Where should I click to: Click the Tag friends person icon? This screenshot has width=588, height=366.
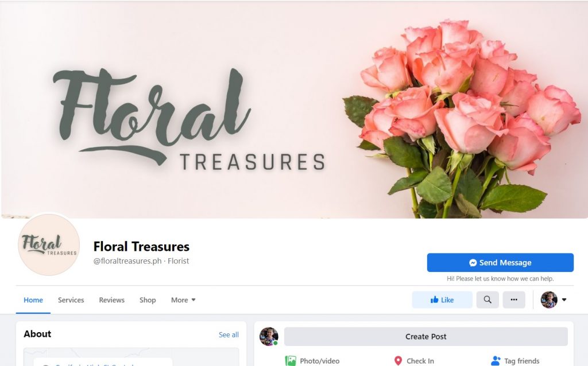496,361
